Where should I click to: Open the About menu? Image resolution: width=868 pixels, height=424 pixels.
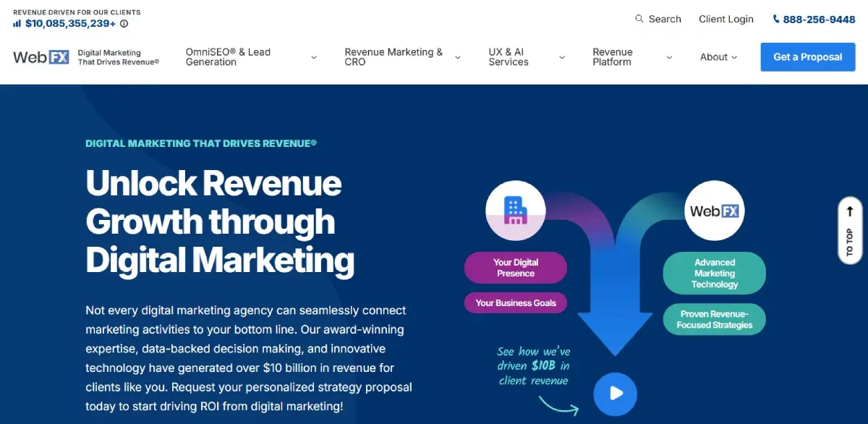pyautogui.click(x=718, y=57)
